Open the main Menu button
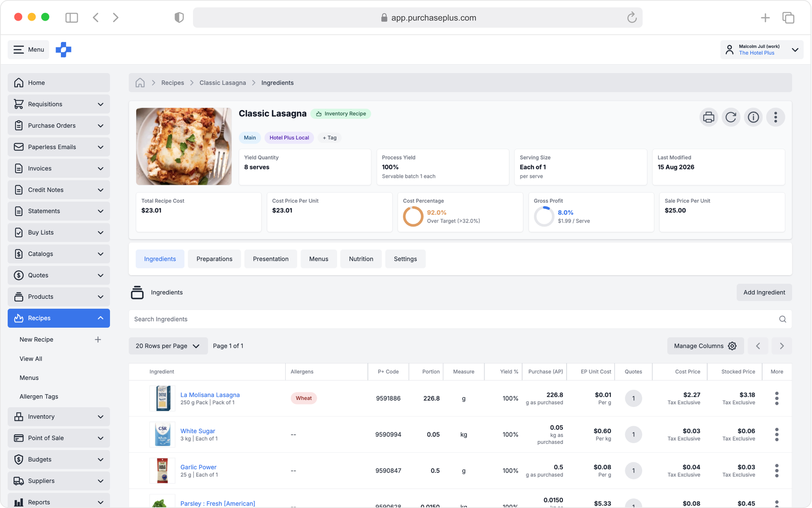The height and width of the screenshot is (508, 812). click(x=29, y=49)
